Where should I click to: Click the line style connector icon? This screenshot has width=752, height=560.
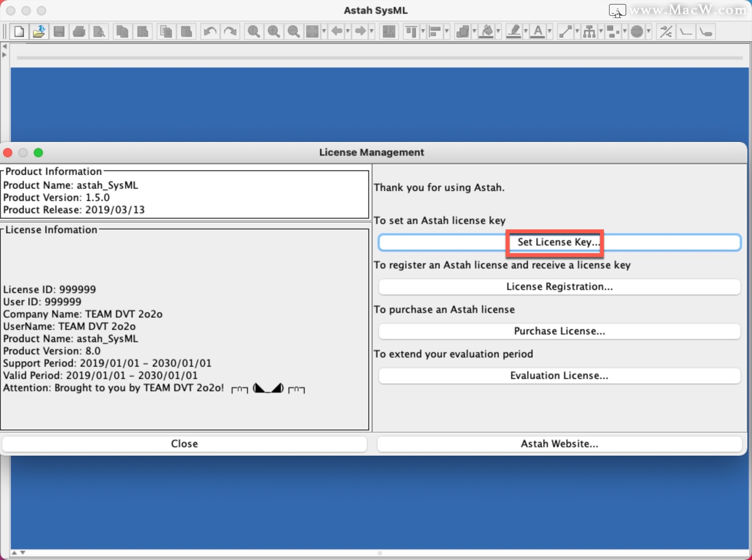click(565, 31)
